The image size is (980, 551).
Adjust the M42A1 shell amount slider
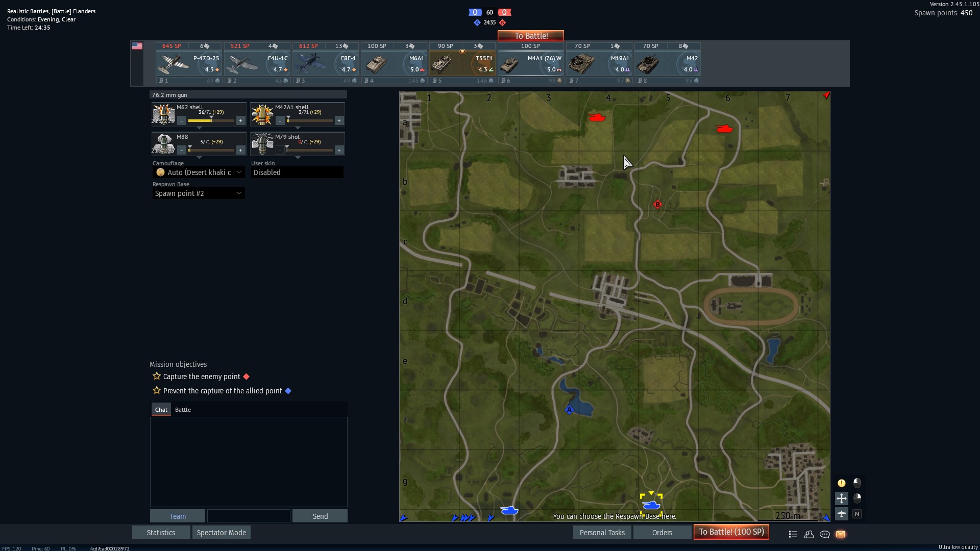coord(309,120)
